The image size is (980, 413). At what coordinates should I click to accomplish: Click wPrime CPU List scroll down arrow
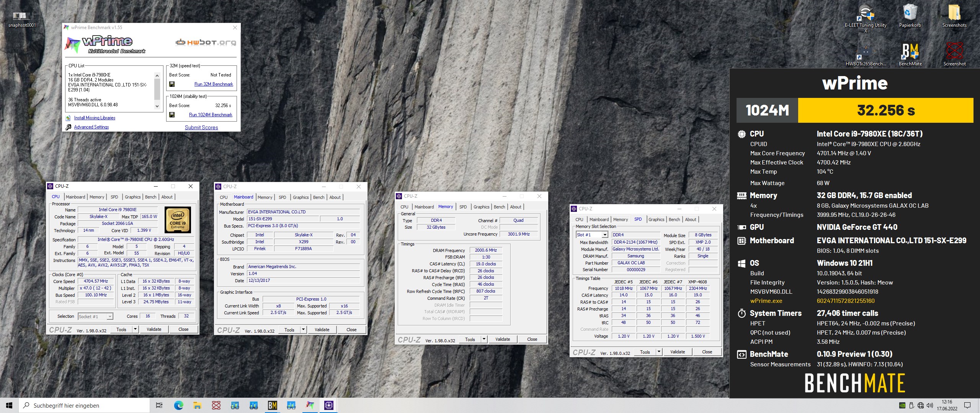pos(157,106)
